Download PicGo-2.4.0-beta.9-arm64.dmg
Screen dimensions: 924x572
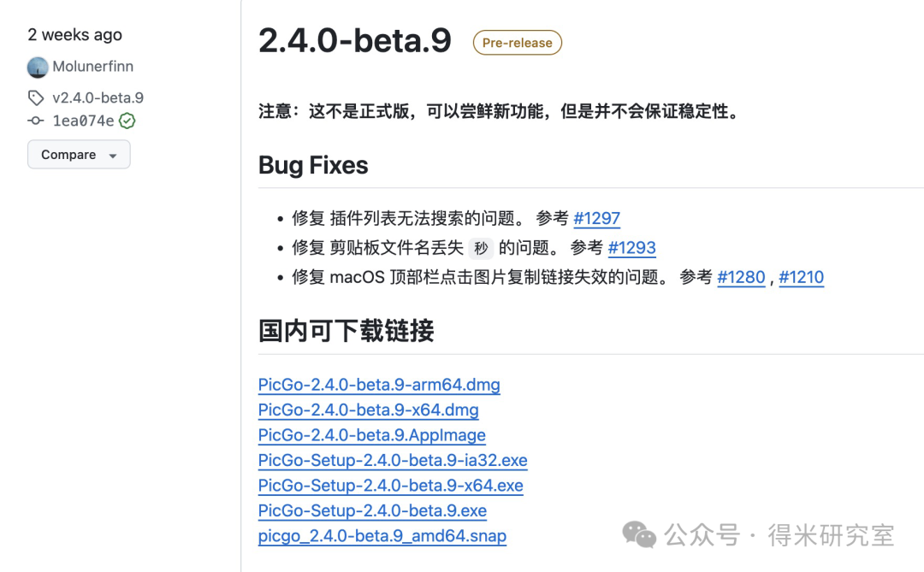379,385
